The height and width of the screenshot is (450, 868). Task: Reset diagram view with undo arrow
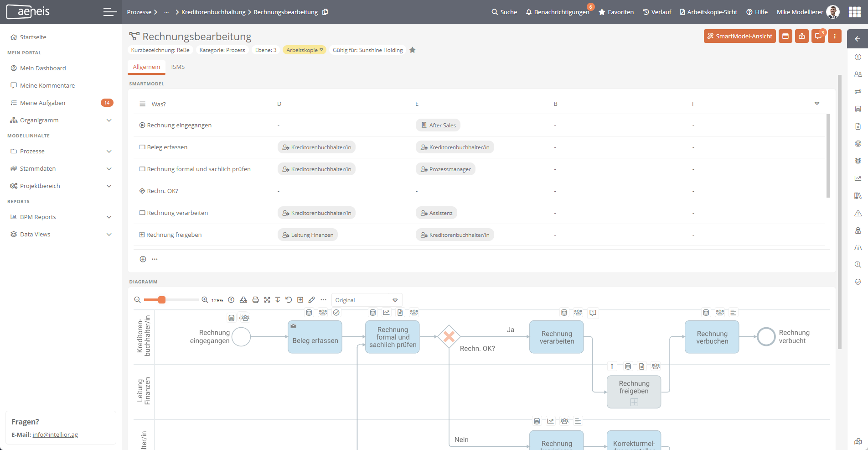point(289,300)
